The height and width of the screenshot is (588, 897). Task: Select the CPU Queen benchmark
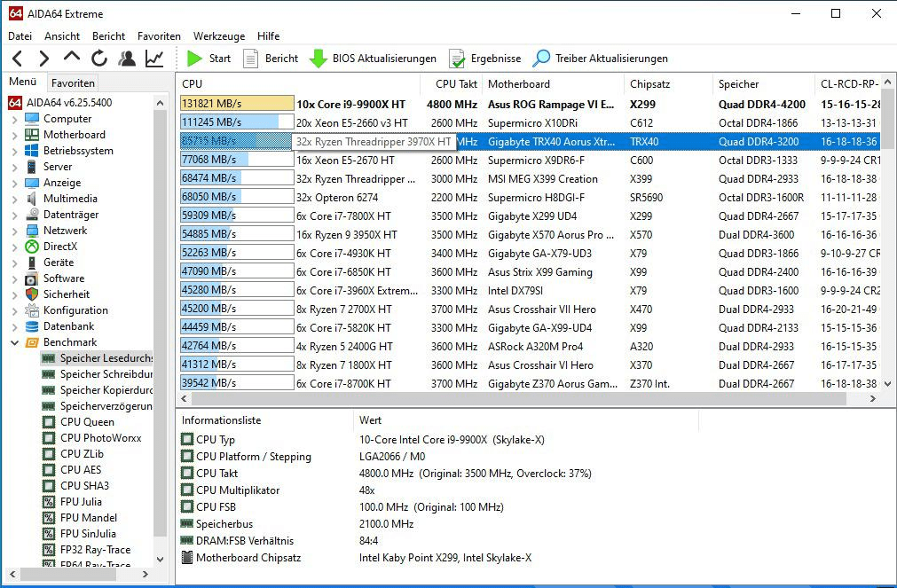pos(78,422)
